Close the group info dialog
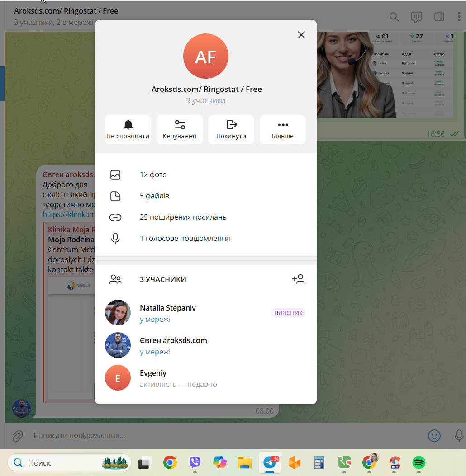The height and width of the screenshot is (476, 466). 301,35
